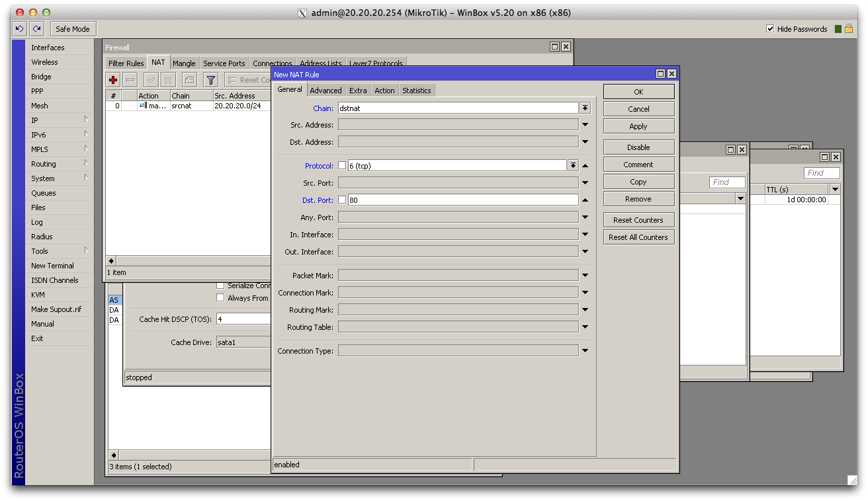
Task: Expand the Packet Mark field
Action: [x=585, y=276]
